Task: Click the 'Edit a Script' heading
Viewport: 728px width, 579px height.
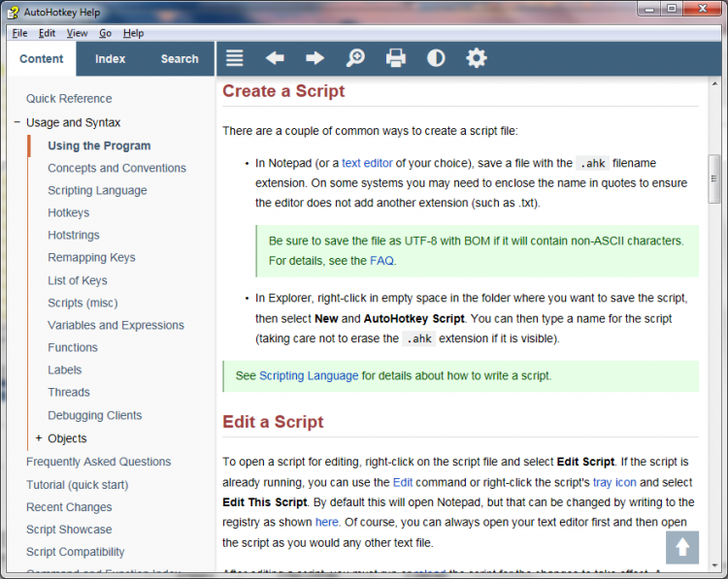Action: click(273, 421)
